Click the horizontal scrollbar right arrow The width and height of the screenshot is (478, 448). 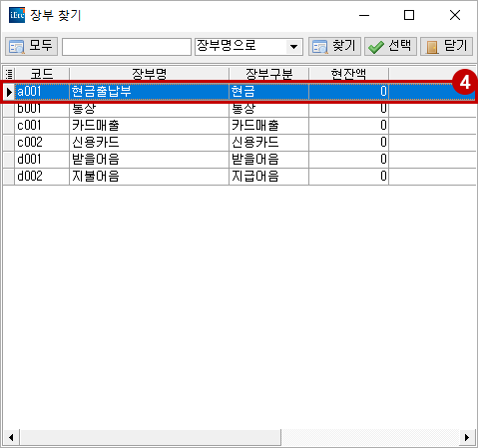tap(467, 437)
